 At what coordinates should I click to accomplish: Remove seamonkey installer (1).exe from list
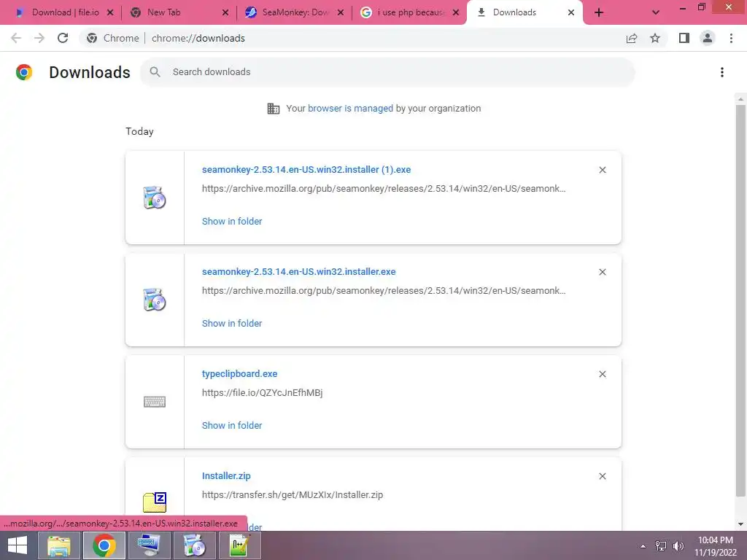click(602, 170)
